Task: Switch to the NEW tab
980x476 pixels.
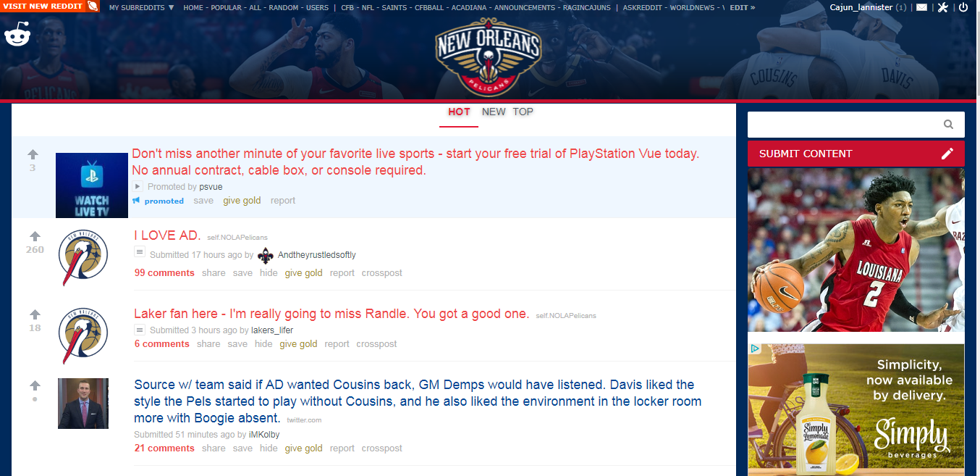Action: (x=494, y=112)
